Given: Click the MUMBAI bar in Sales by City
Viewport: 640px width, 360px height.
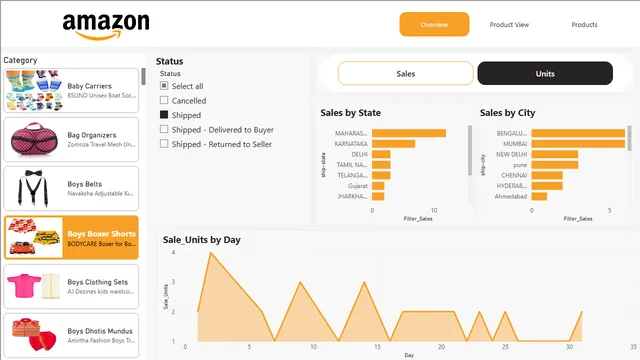Looking at the screenshot, I should (578, 144).
